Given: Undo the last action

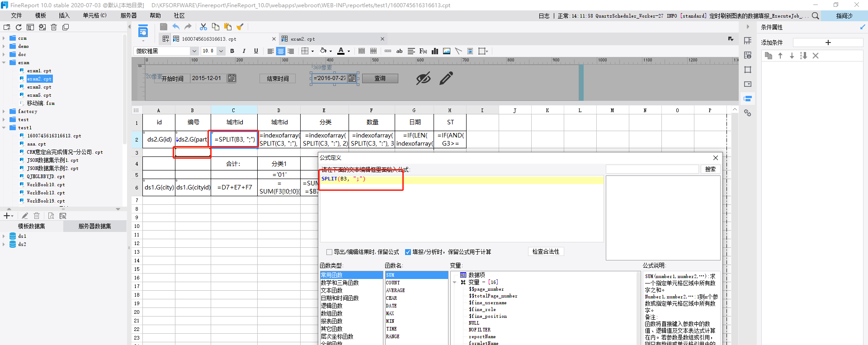Looking at the screenshot, I should pos(176,27).
